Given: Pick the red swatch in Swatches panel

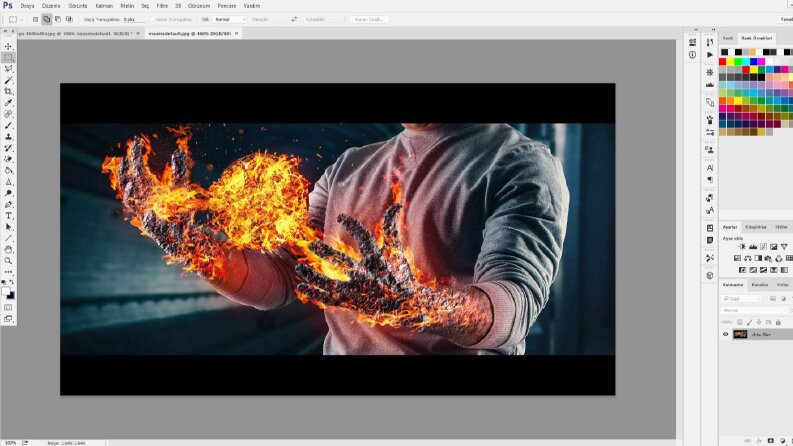Looking at the screenshot, I should coord(723,62).
